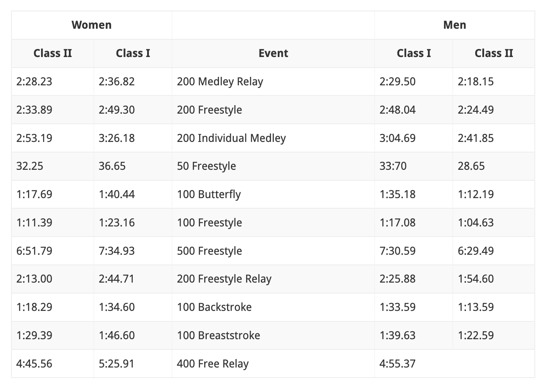Click the 500 Freestyle event cell
This screenshot has width=542, height=392.
click(x=273, y=251)
